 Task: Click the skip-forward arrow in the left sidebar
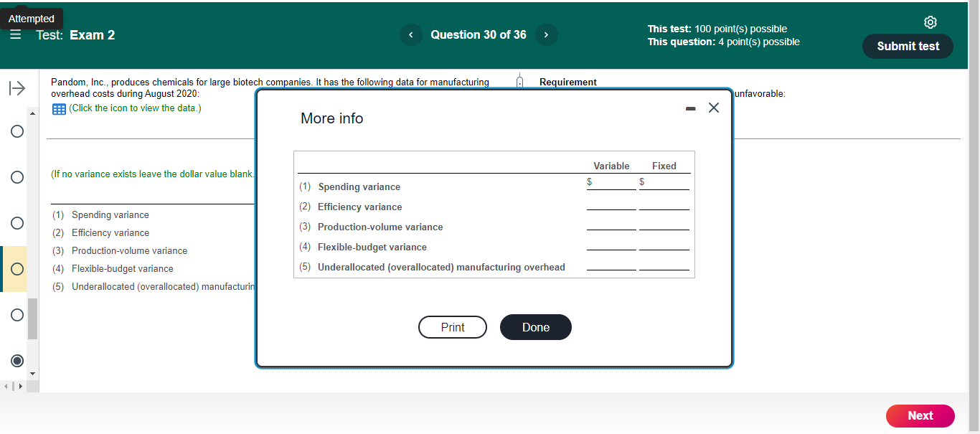17,88
